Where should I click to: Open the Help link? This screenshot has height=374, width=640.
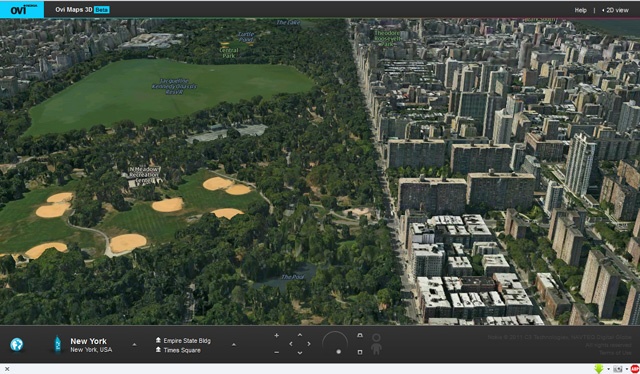pyautogui.click(x=580, y=10)
